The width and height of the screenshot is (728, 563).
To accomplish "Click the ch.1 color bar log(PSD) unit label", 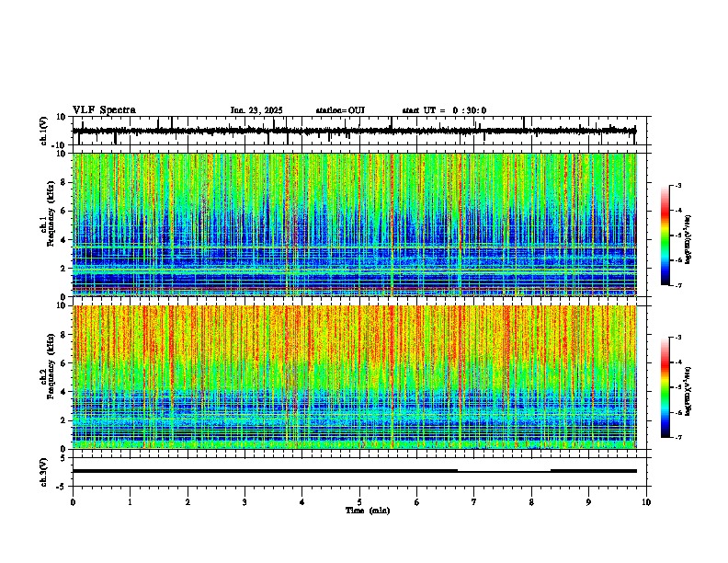I will (x=688, y=240).
